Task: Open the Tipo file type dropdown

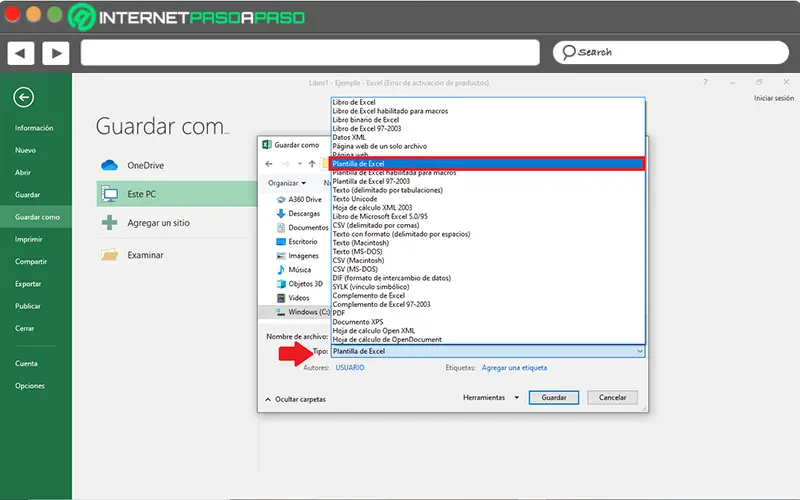Action: [488, 351]
